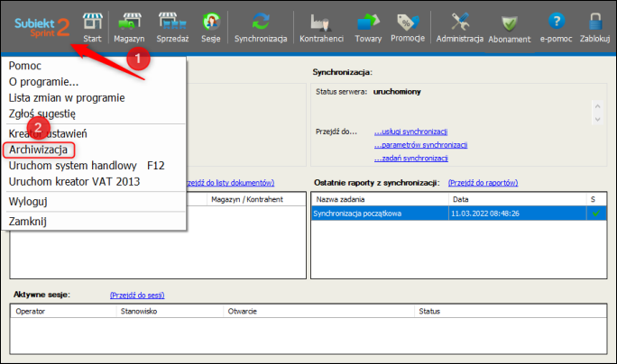Click the sessions Status column header
The width and height of the screenshot is (617, 364).
click(x=511, y=312)
